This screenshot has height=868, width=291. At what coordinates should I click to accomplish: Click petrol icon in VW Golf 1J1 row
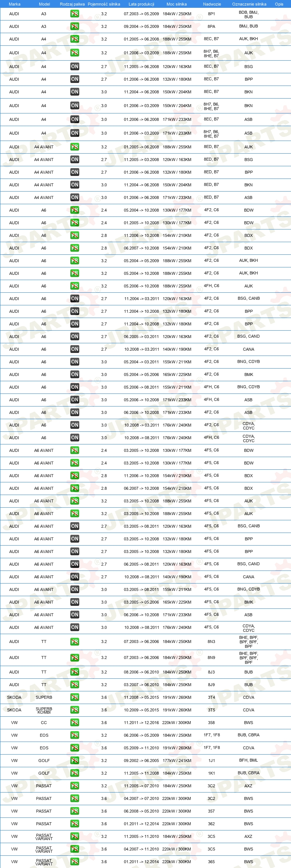(x=74, y=761)
